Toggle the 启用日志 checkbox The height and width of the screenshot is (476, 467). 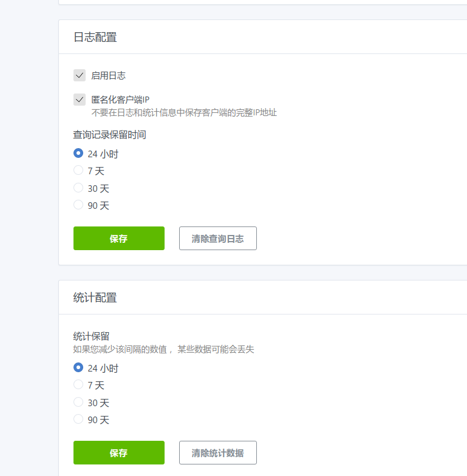tap(79, 75)
